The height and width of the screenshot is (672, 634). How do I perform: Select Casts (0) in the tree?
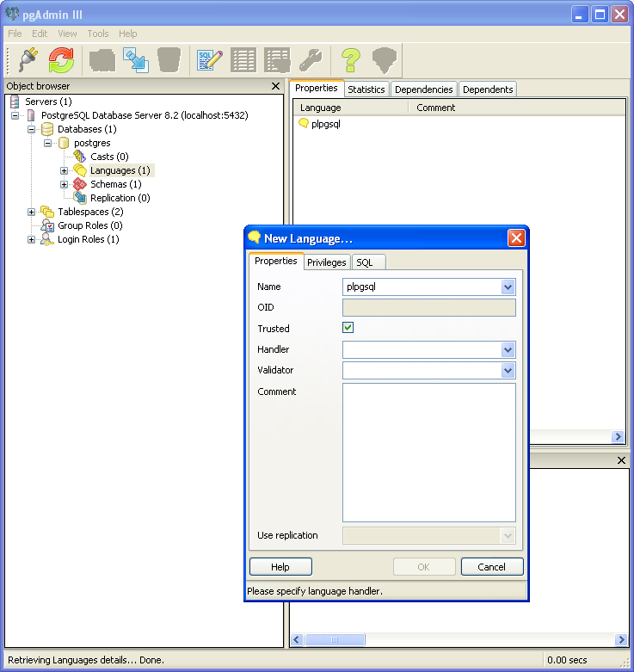point(109,157)
